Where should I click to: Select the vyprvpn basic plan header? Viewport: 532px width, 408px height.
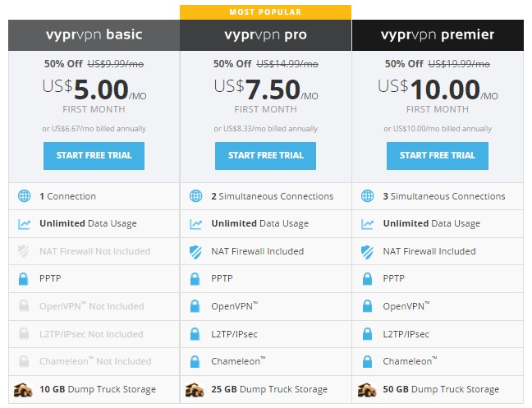click(94, 35)
